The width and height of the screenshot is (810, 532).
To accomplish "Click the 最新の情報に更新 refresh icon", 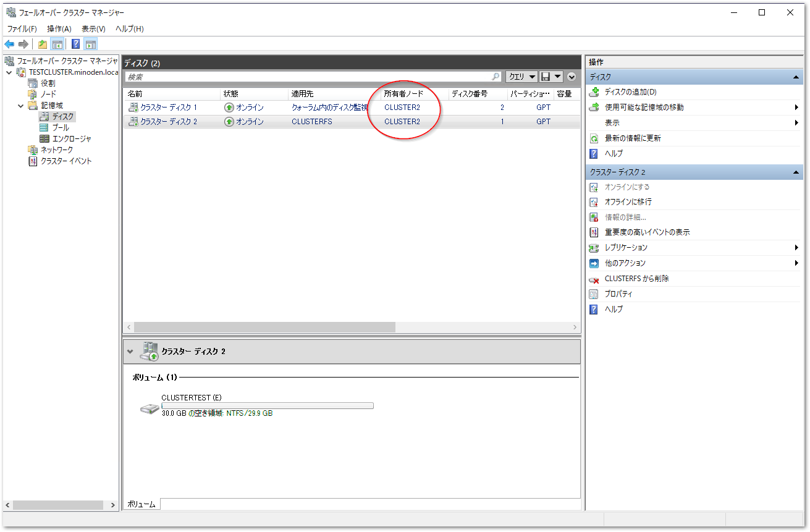I will (x=594, y=138).
